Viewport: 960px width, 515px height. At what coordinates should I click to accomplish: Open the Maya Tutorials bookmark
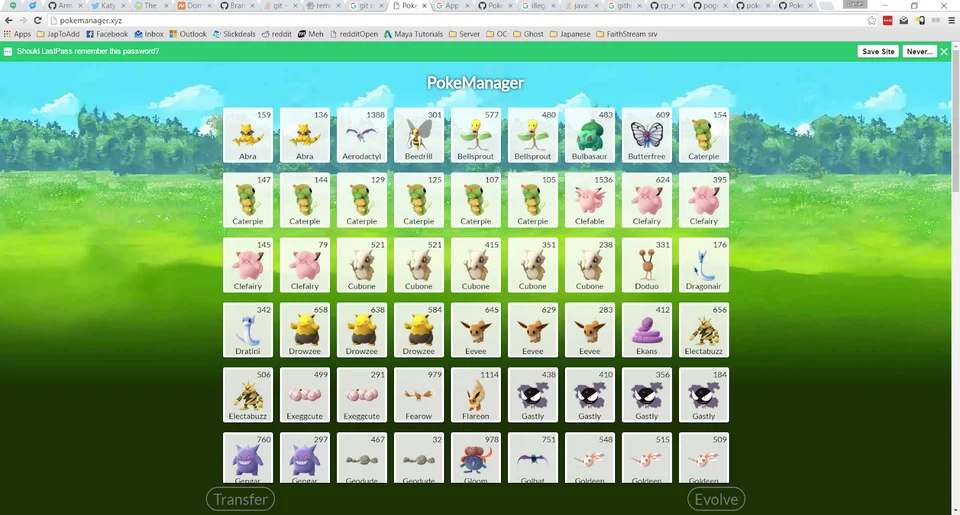[x=413, y=34]
